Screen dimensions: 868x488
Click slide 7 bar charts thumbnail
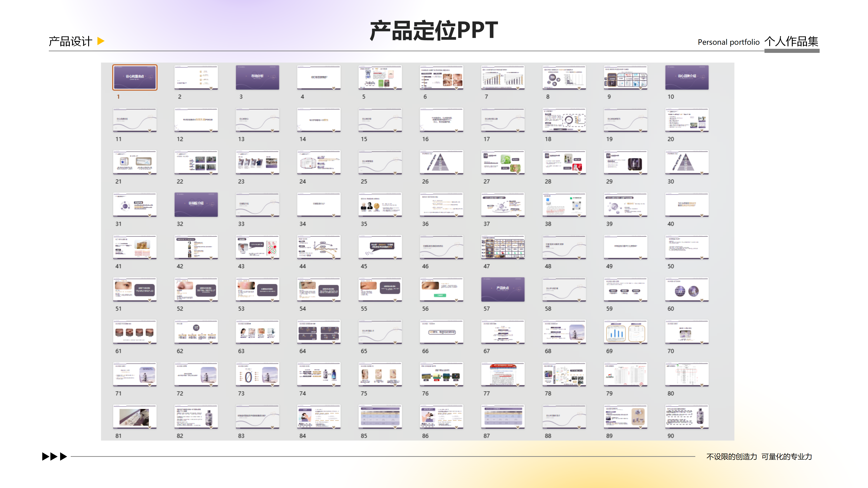click(503, 77)
